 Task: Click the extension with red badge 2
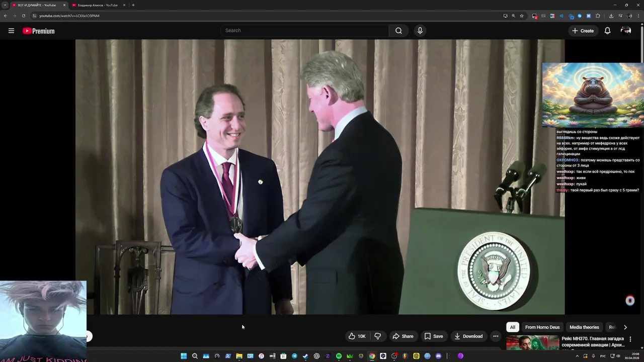pos(535,16)
